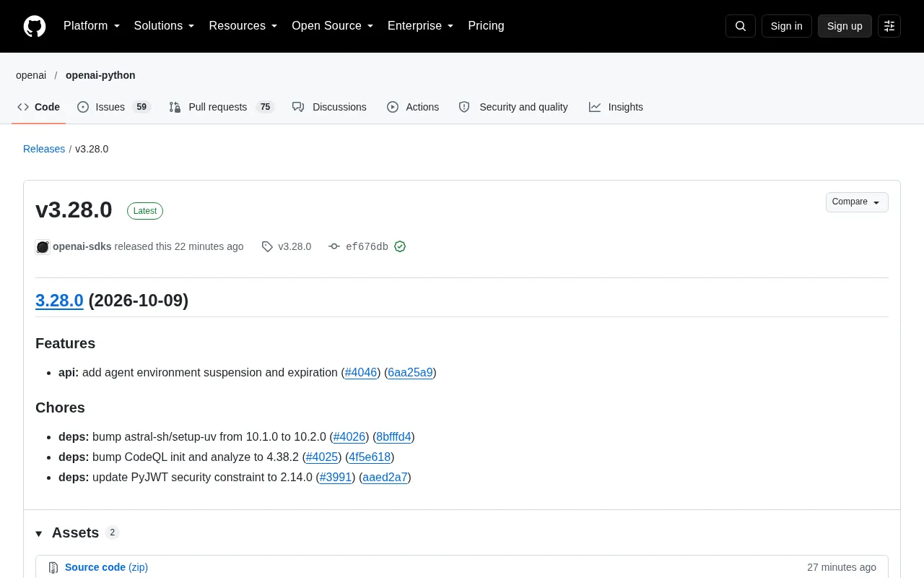Open commit aaed2a7
Viewport: 924px width, 578px height.
[x=385, y=478]
